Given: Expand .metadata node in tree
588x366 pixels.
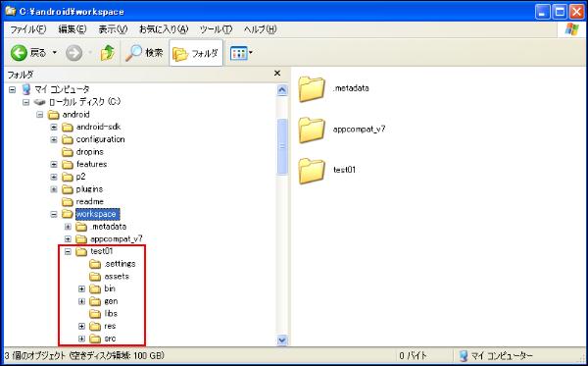Looking at the screenshot, I should pyautogui.click(x=68, y=227).
